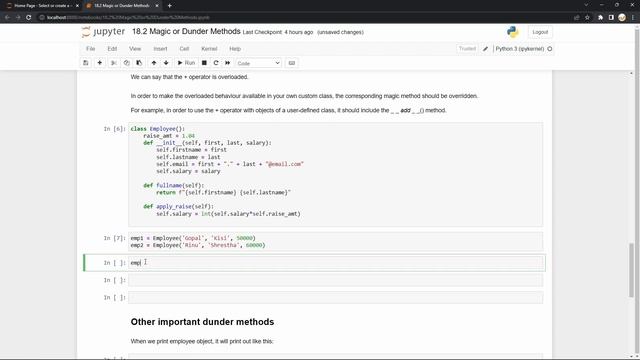Click the Logout button

[x=540, y=32]
